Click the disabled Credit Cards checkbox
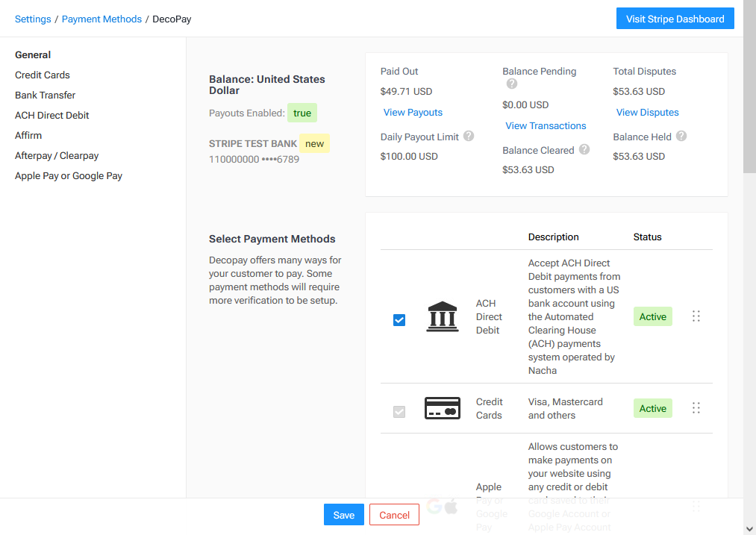Viewport: 756px width, 535px height. point(399,411)
